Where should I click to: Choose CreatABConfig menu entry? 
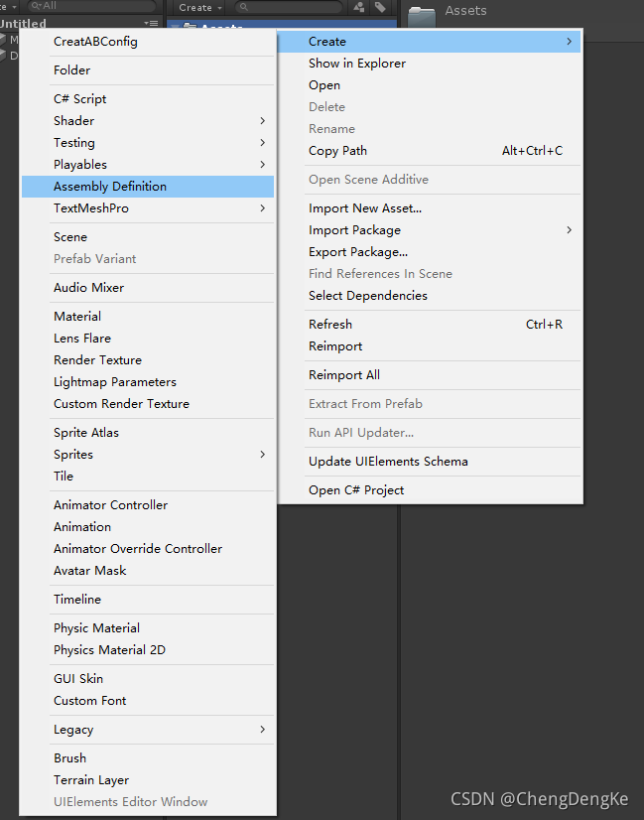[148, 42]
